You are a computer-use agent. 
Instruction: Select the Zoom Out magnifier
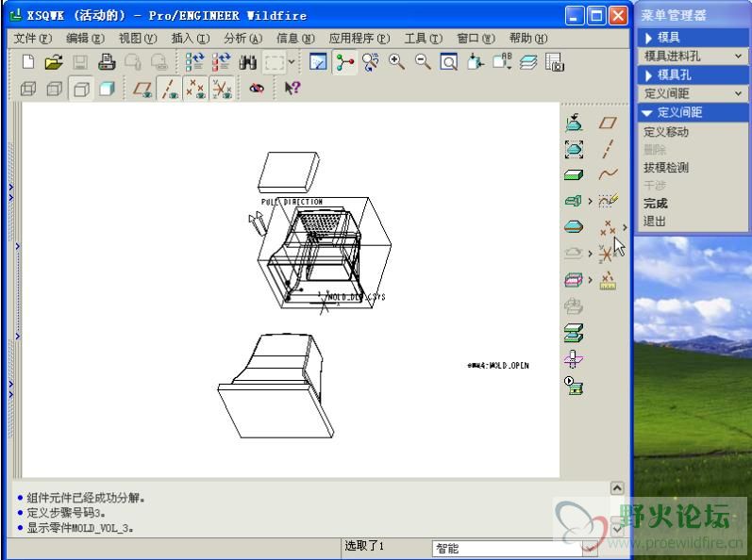pyautogui.click(x=423, y=62)
